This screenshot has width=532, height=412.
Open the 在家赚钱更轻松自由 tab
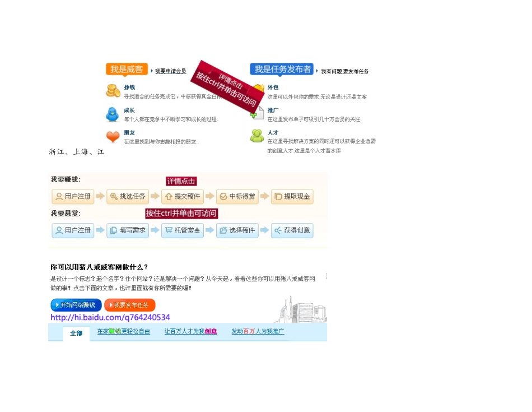pyautogui.click(x=124, y=331)
